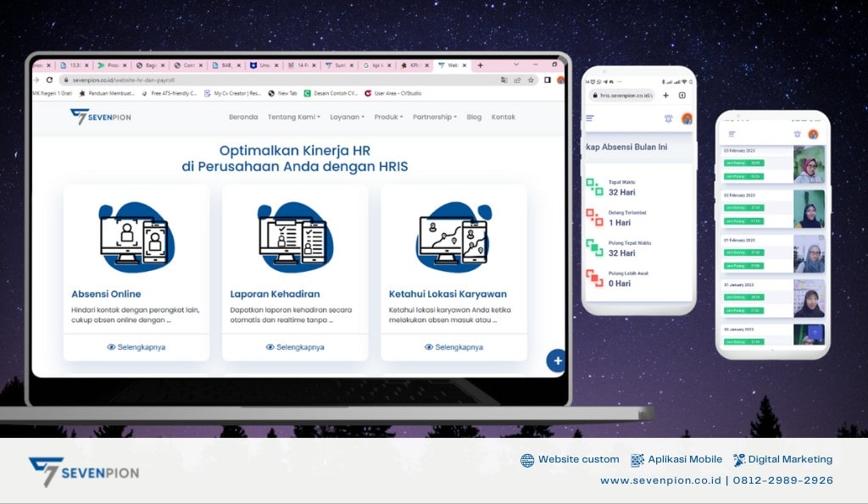Viewport: 868px width, 504px height.
Task: Click the hris.sevenpion.co.id URL bar on the left phone
Action: pyautogui.click(x=621, y=95)
